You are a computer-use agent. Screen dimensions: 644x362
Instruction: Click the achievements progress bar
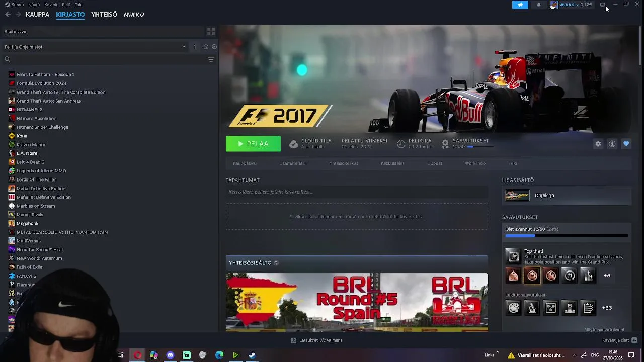(567, 236)
